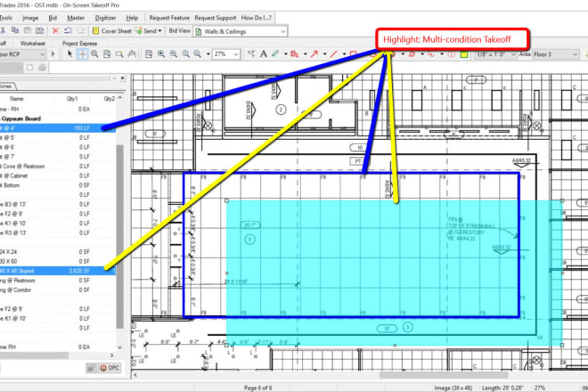Click the Paste icon in toolbar
Image resolution: width=588 pixels, height=392 pixels.
click(x=28, y=31)
